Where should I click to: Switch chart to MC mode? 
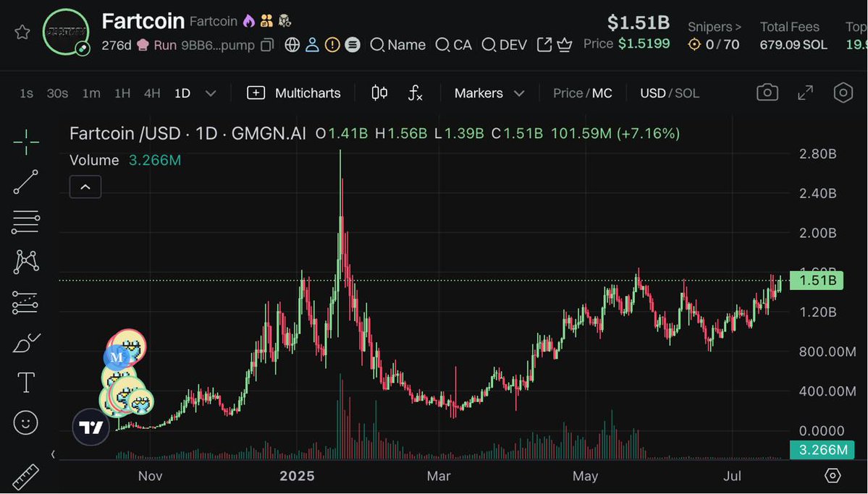602,93
